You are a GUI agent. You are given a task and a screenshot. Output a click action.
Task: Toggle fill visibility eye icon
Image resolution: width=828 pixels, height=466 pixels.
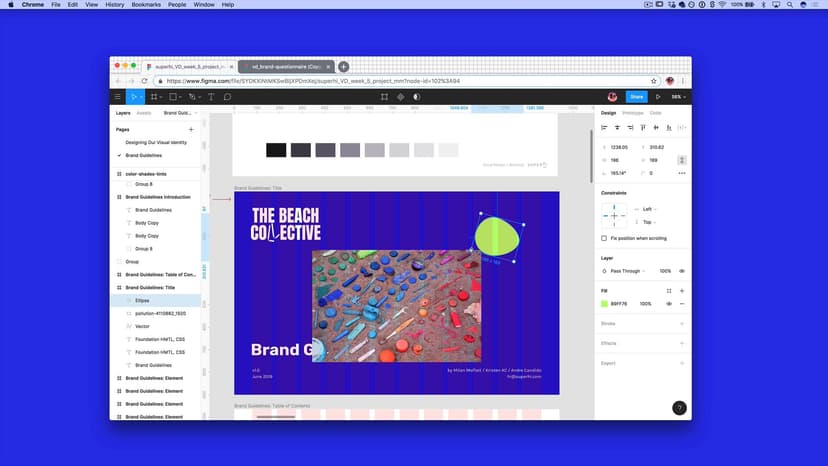(x=670, y=303)
